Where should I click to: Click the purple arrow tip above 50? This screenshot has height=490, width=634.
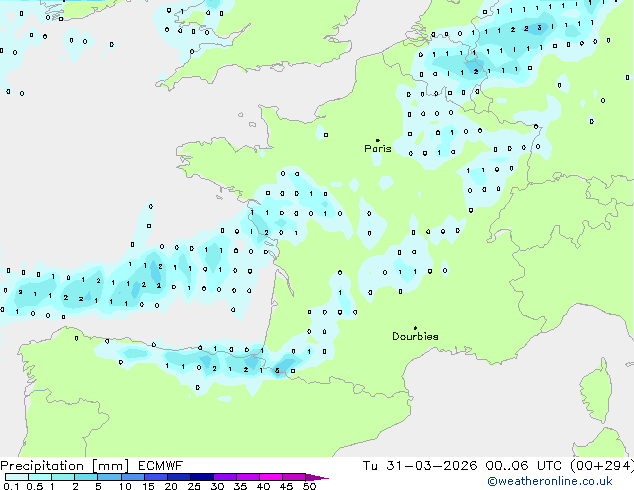(x=317, y=477)
